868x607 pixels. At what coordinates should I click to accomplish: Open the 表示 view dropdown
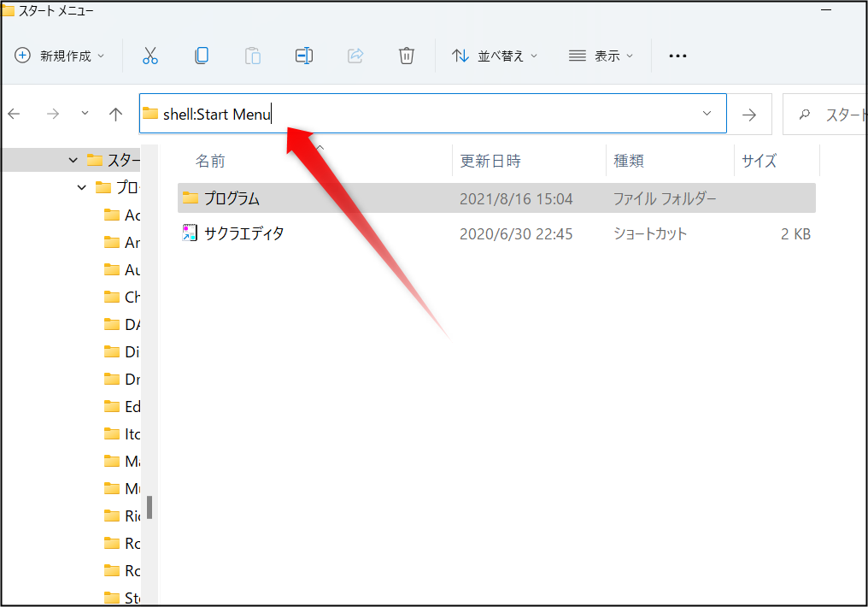tap(601, 56)
